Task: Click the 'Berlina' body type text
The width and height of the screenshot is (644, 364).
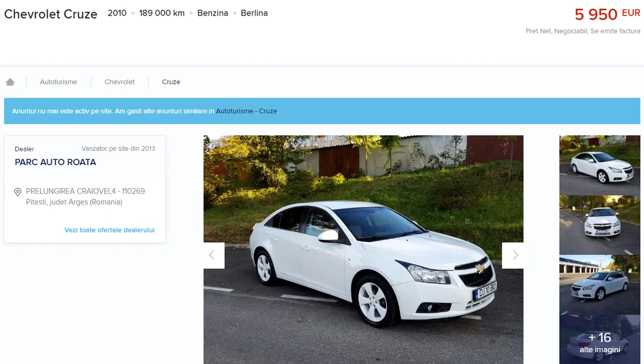Action: pos(254,13)
